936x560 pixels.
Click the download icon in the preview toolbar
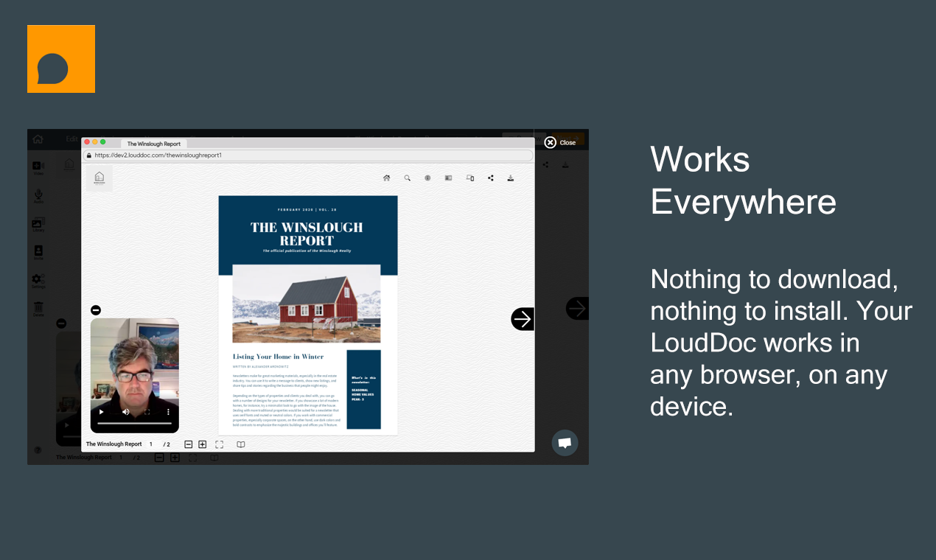point(510,178)
